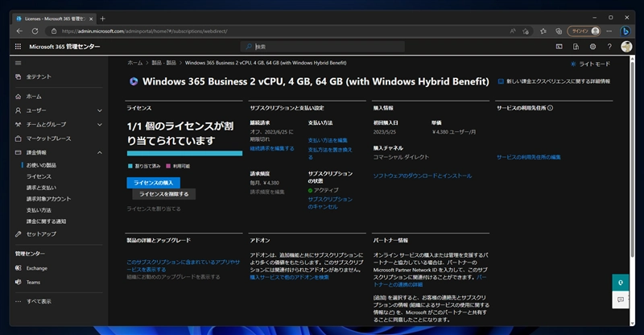Open help support floating teal button

[620, 283]
